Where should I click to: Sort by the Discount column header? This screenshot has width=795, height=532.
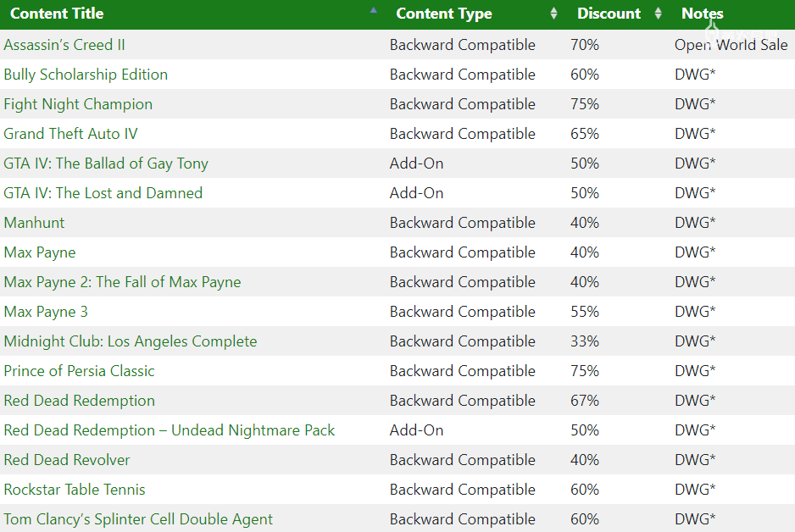coord(609,14)
